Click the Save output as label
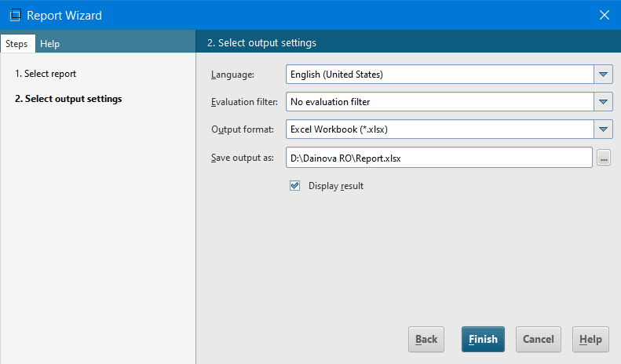 pyautogui.click(x=243, y=158)
